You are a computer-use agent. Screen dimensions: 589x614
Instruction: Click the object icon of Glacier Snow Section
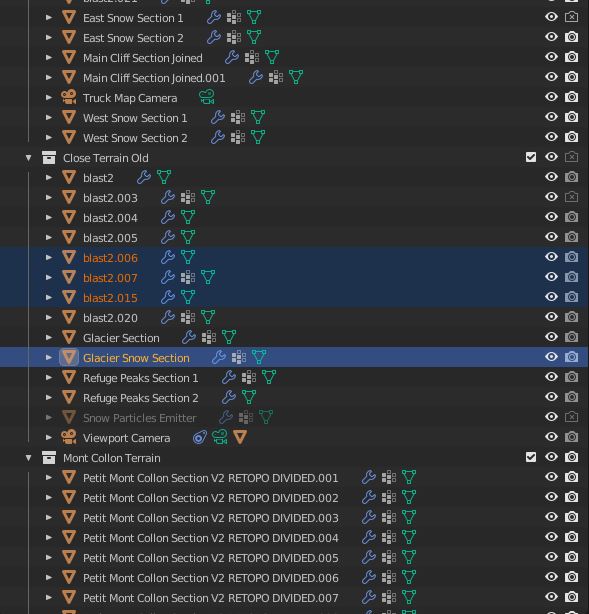69,357
